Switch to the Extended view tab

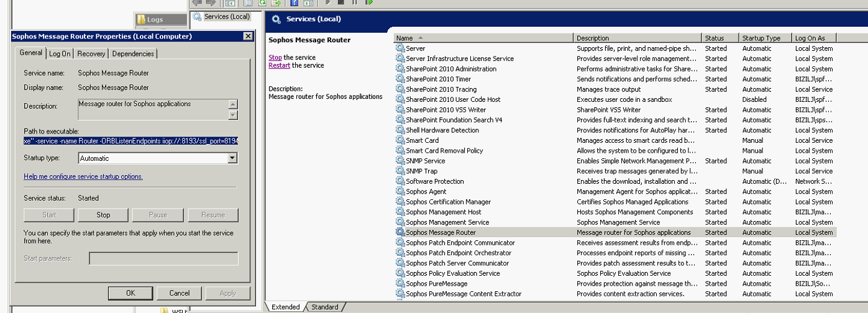285,307
